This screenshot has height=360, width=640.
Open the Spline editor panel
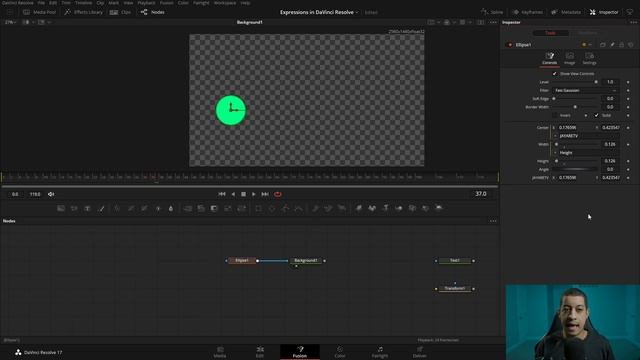point(492,12)
